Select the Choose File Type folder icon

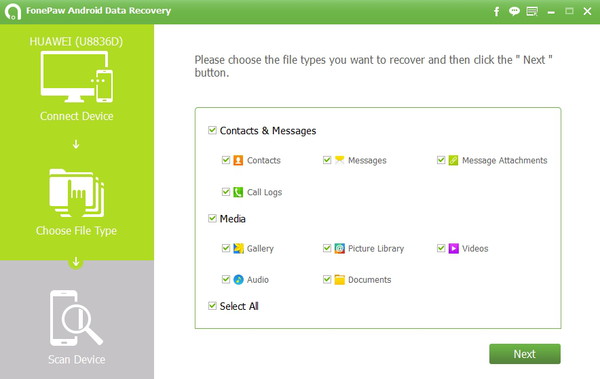point(77,193)
